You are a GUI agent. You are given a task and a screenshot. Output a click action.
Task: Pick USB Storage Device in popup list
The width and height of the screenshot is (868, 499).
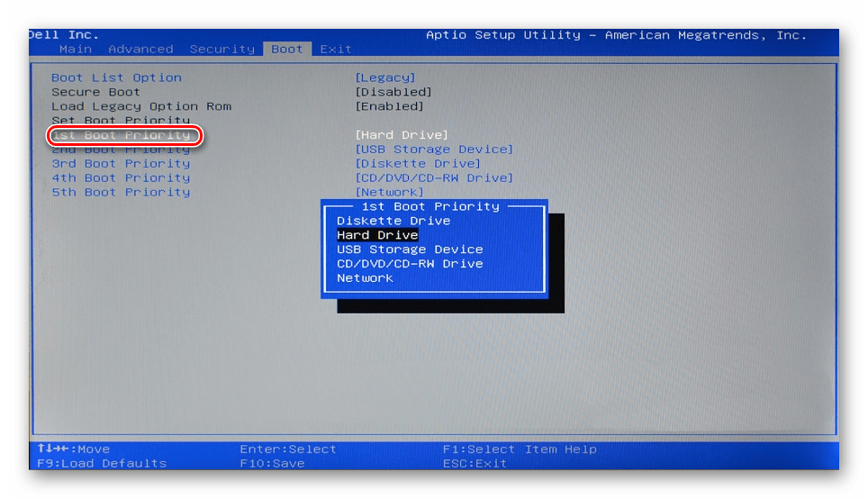410,249
